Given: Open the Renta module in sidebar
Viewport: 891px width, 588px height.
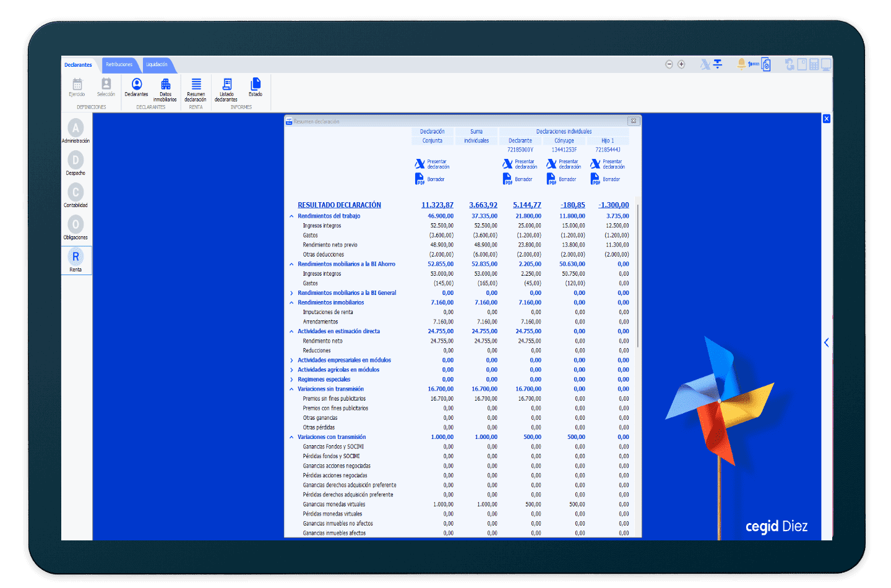Looking at the screenshot, I should [75, 260].
